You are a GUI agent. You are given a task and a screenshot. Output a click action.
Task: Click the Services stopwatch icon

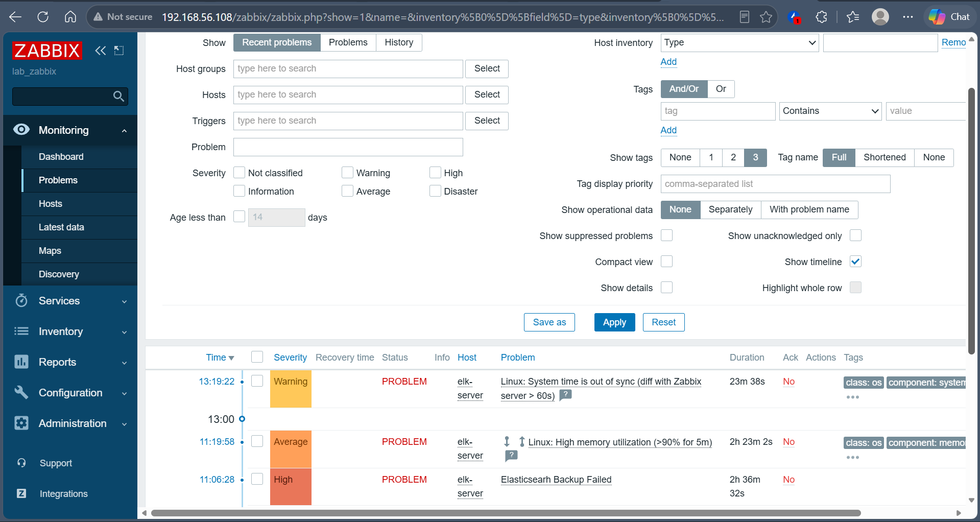[21, 300]
